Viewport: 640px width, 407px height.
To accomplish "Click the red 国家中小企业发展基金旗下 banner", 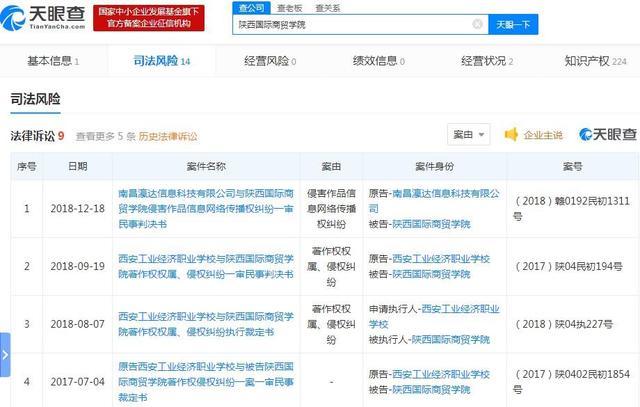I will click(149, 18).
